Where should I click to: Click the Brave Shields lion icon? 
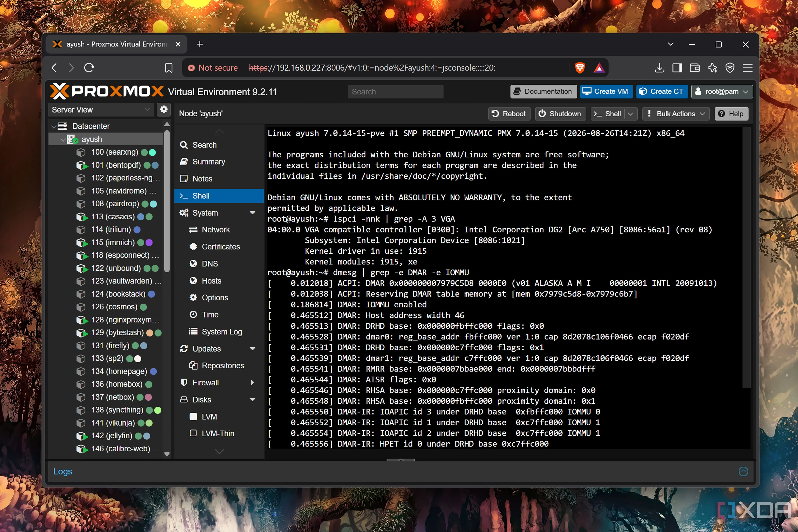point(579,68)
